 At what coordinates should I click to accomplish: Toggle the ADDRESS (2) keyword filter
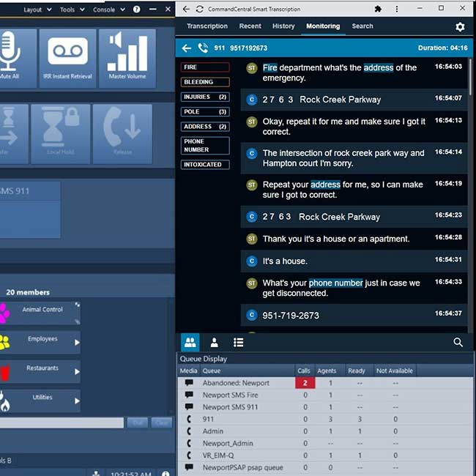tap(205, 127)
